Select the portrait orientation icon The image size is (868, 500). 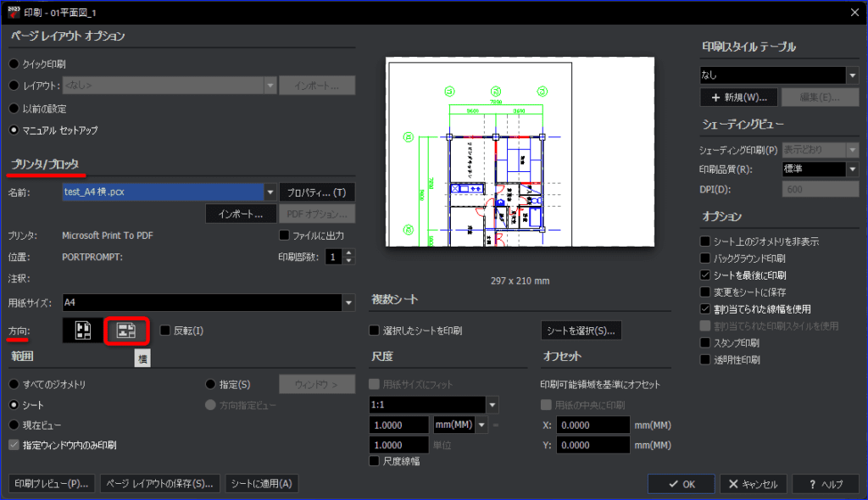[x=83, y=331]
